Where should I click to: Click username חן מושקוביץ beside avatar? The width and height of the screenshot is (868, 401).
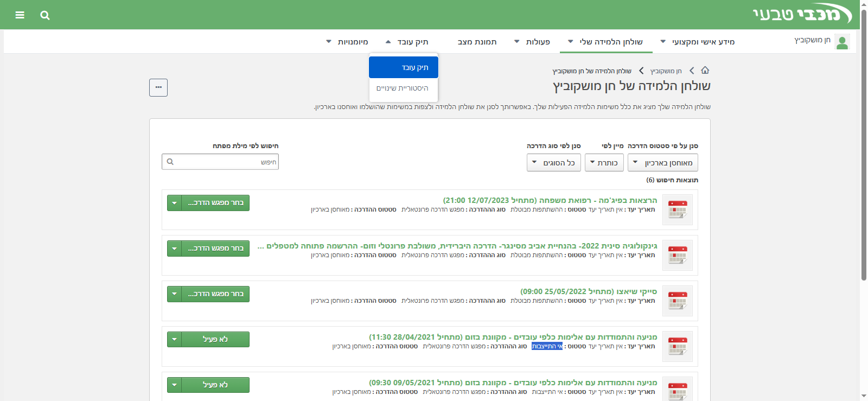[x=812, y=40]
